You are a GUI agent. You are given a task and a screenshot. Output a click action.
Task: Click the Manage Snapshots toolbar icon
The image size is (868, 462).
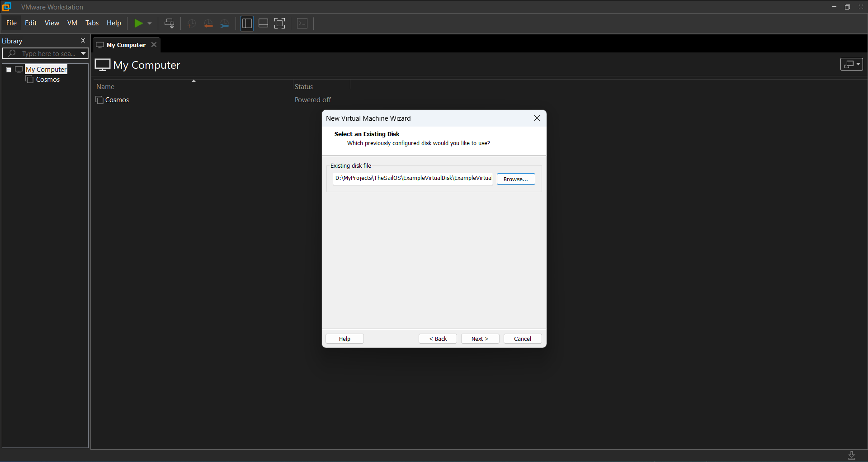tap(225, 24)
